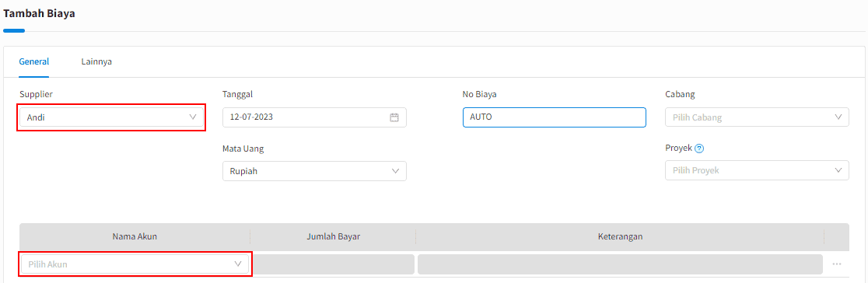Click the Supplier field label
868x283 pixels.
pyautogui.click(x=36, y=94)
